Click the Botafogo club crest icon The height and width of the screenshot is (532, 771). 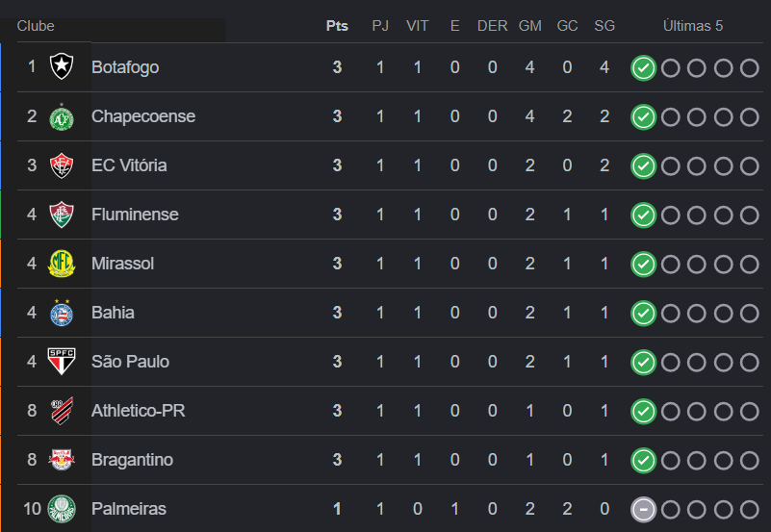62,67
